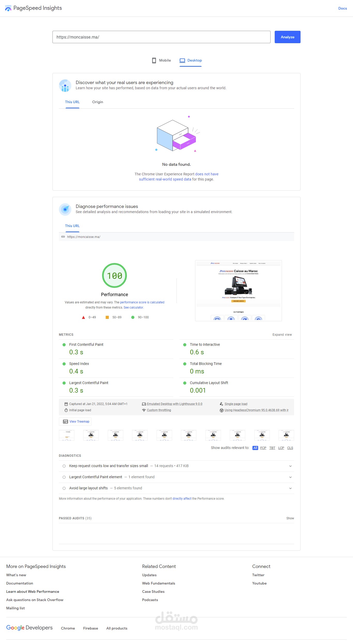Open Youtube link under Connect
The width and height of the screenshot is (353, 644).
(259, 583)
